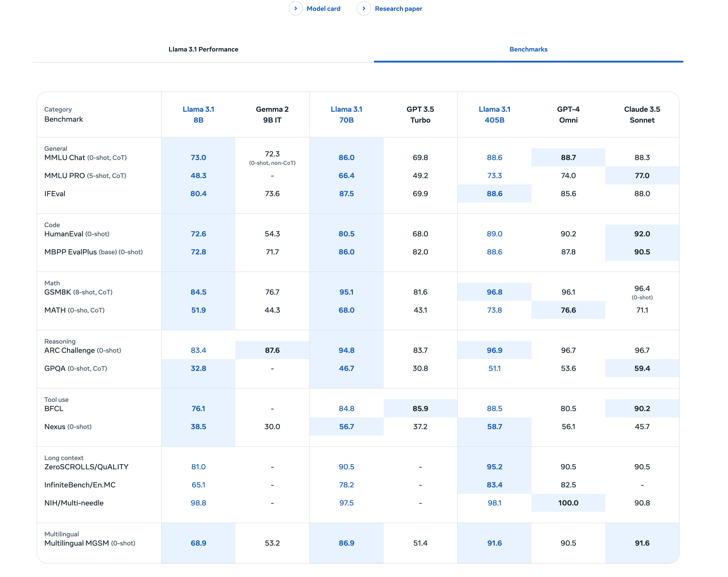This screenshot has height=577, width=728.
Task: Click the HumanEval benchmark row label
Action: (x=77, y=234)
